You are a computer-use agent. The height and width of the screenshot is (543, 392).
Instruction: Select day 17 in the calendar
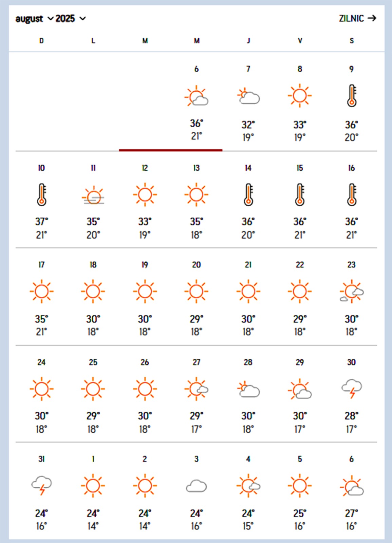pos(41,265)
